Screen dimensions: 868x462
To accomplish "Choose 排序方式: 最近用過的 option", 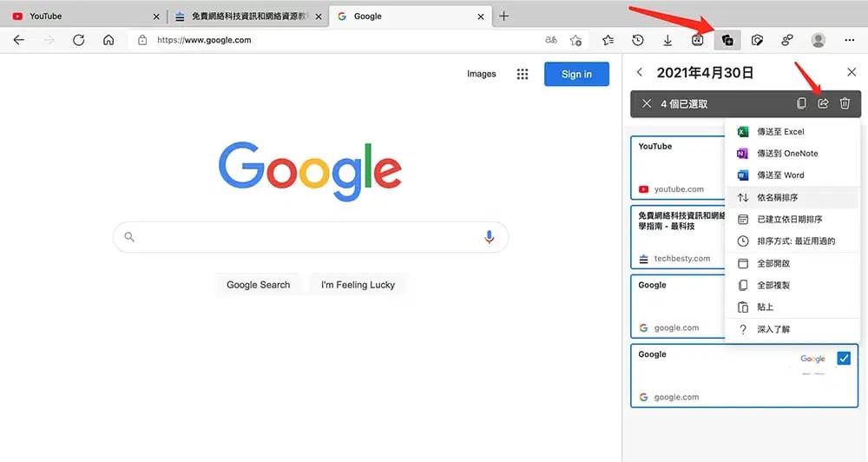I will click(x=792, y=241).
